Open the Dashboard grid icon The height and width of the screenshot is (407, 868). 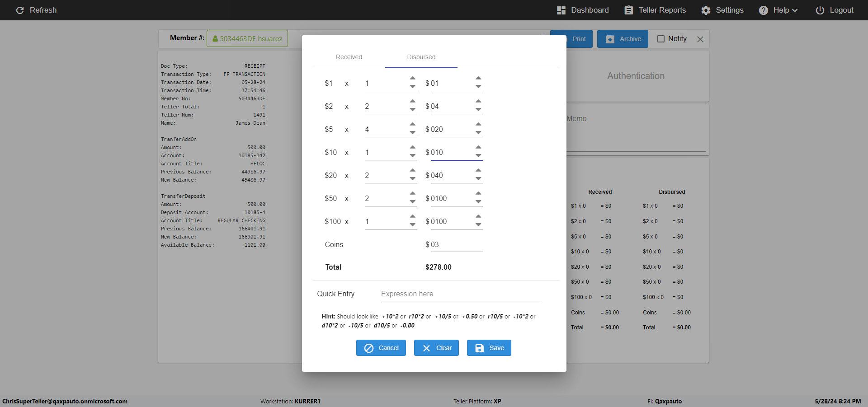coord(561,10)
